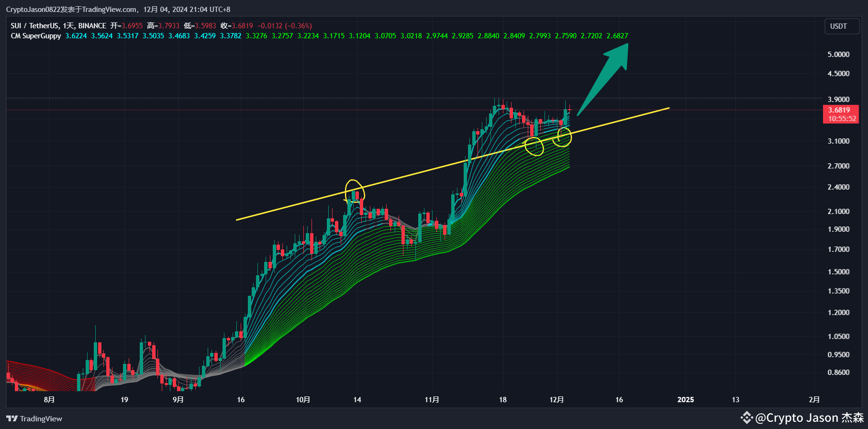Click SuperGuppy value 2.7202

pos(591,36)
